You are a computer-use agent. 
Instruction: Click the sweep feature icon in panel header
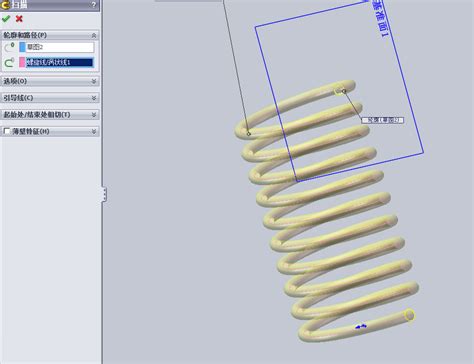pos(5,5)
